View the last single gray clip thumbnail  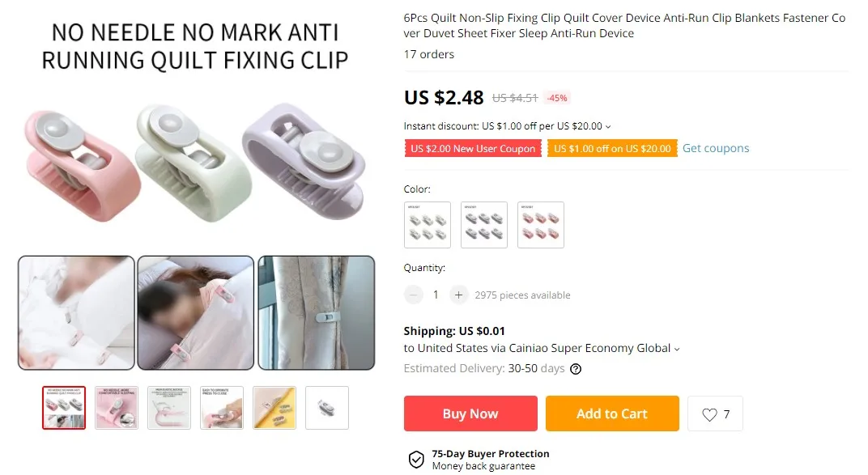(x=327, y=408)
